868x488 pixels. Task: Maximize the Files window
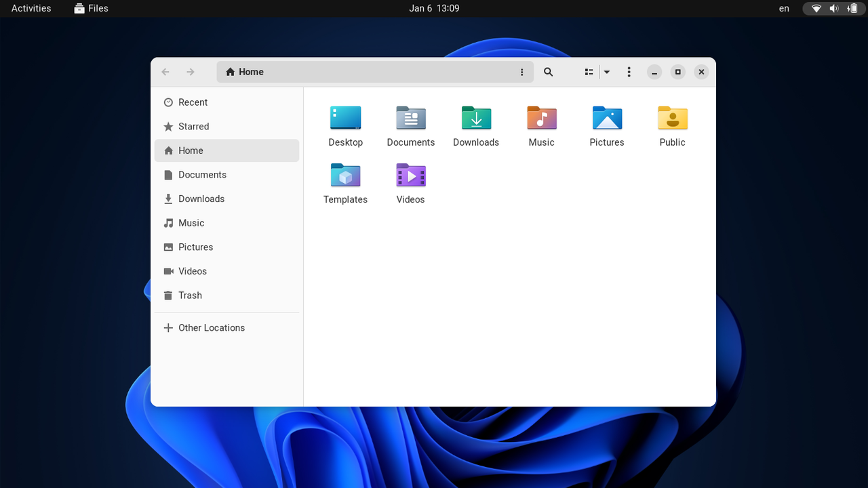677,72
